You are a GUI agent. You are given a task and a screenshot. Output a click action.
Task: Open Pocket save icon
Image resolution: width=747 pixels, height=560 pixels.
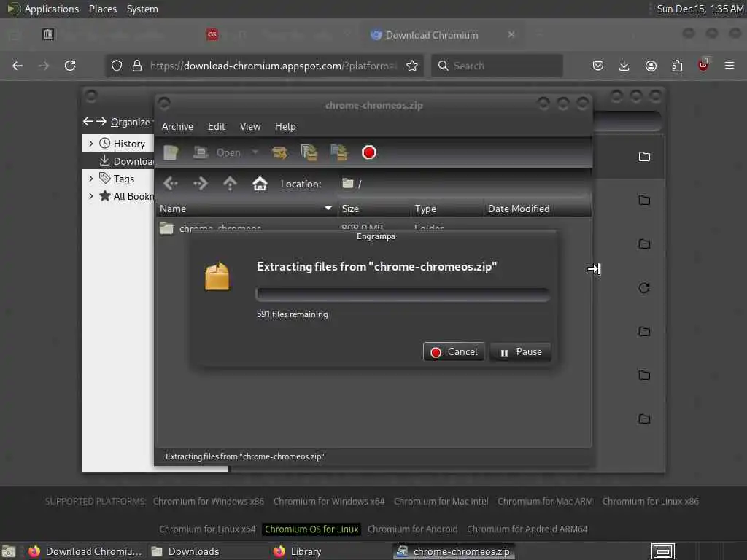598,66
